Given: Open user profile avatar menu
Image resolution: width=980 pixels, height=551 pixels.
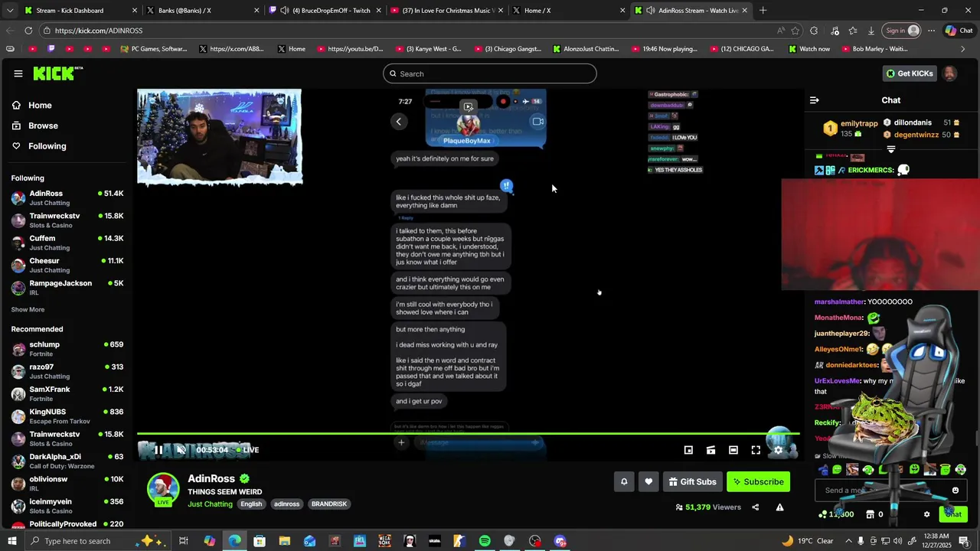Looking at the screenshot, I should point(949,73).
